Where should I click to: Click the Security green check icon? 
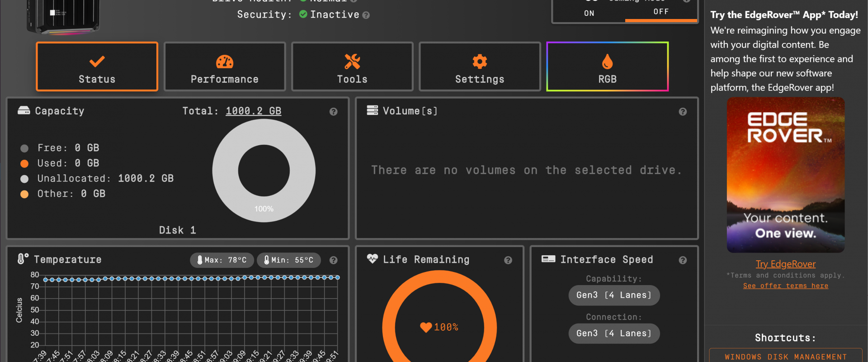[x=303, y=14]
